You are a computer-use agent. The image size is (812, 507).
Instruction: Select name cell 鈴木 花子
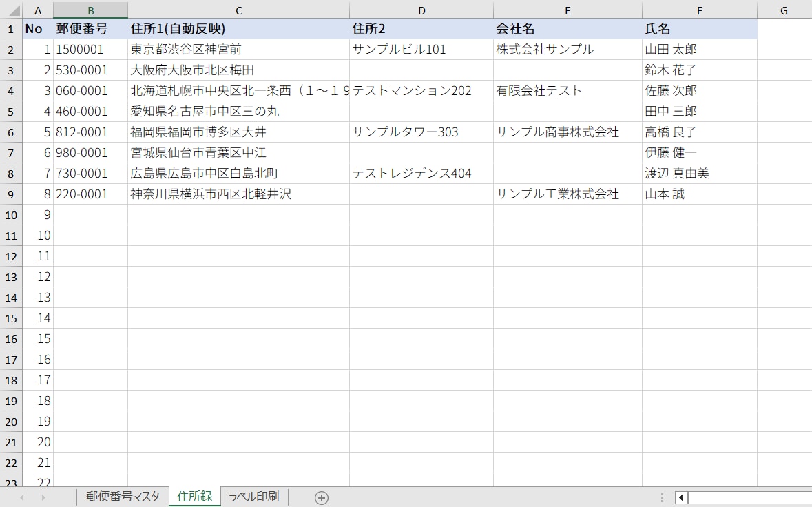700,70
